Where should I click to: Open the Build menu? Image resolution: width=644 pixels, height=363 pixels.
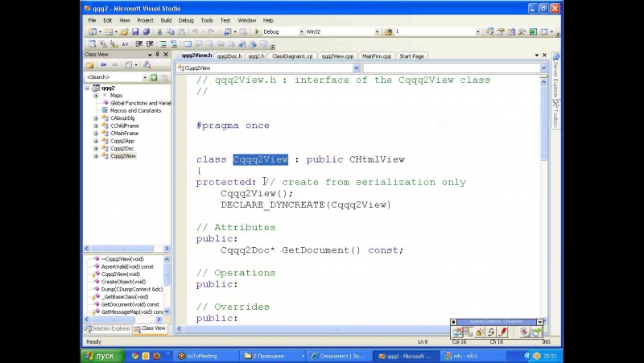click(166, 20)
